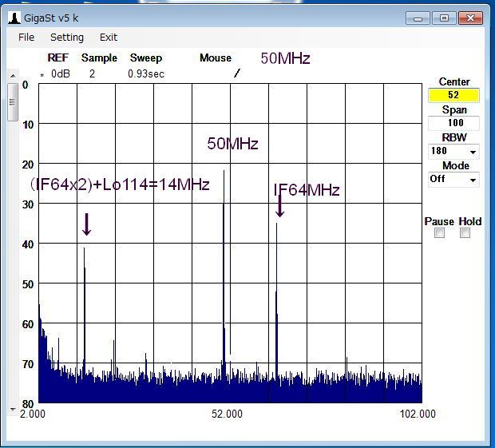Click the stop frequency label 102.000

(418, 414)
